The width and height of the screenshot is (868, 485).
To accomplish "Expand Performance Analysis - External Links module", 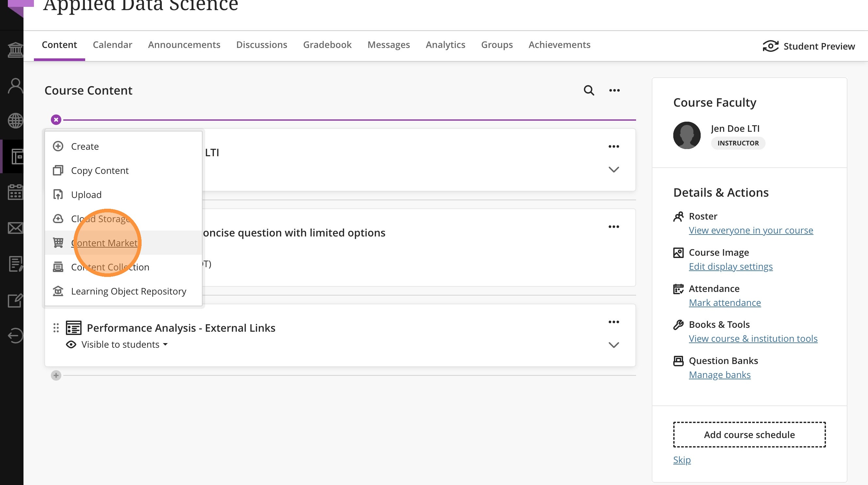I will tap(614, 345).
